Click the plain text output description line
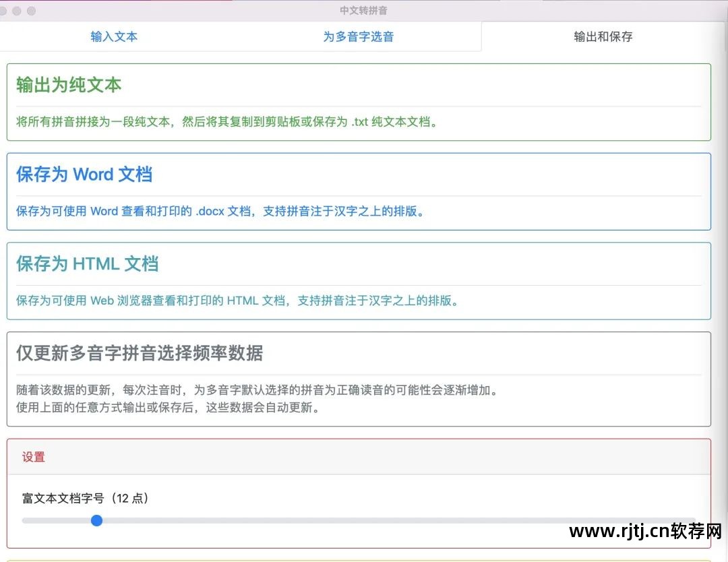Screen dimensions: 728x562 (x=226, y=122)
